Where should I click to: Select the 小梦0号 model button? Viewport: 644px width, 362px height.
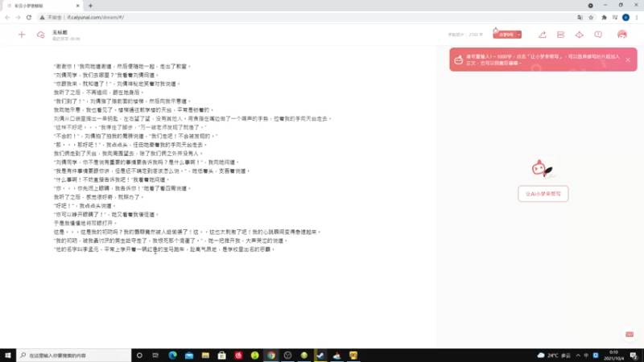[505, 35]
